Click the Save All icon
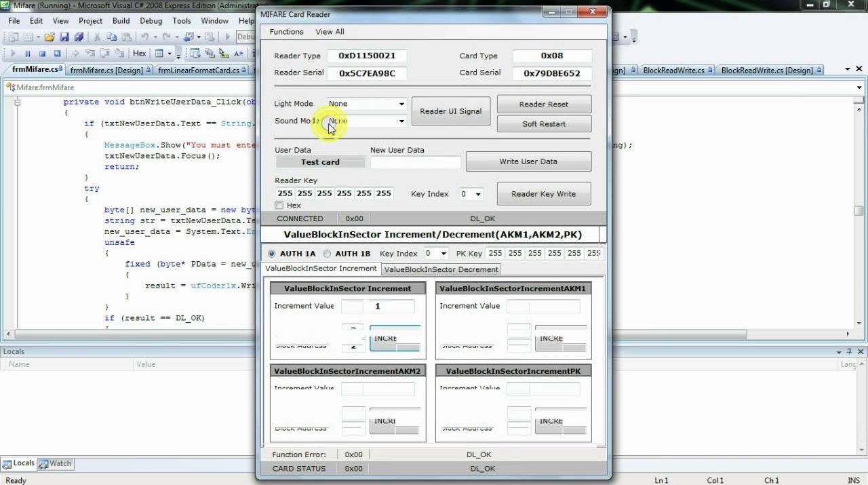Screen dimensions: 868x485 (79, 37)
